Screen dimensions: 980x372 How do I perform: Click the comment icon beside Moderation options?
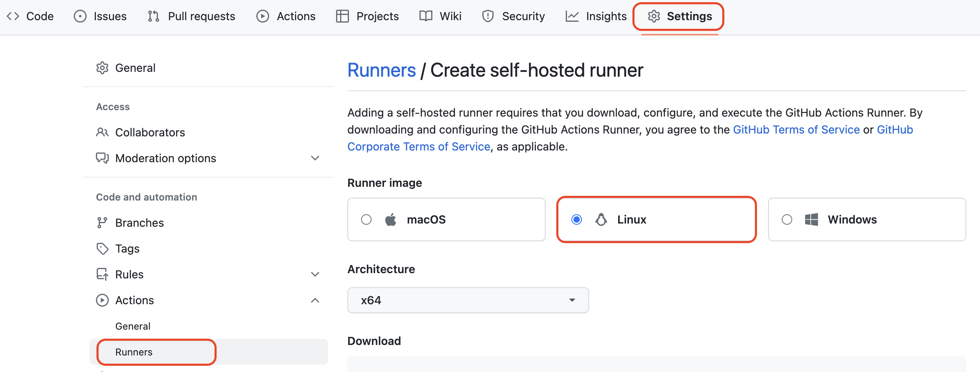point(102,158)
